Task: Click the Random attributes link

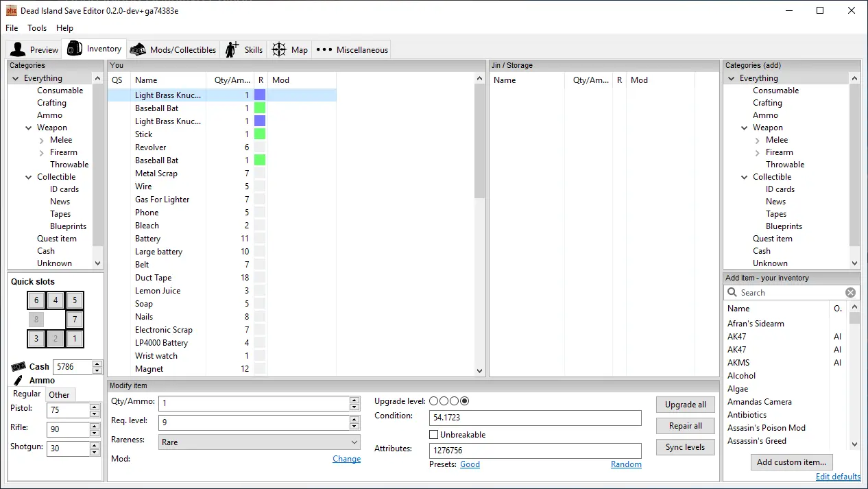Action: [626, 464]
